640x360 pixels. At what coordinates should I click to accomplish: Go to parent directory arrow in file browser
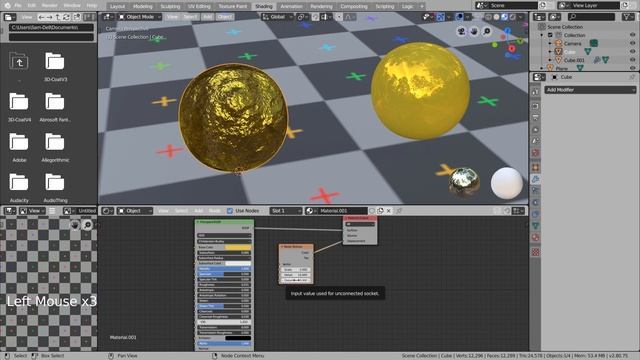(x=58, y=17)
